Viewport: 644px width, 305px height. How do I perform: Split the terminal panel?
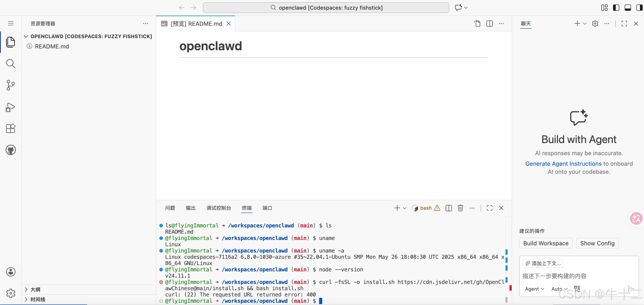449,208
